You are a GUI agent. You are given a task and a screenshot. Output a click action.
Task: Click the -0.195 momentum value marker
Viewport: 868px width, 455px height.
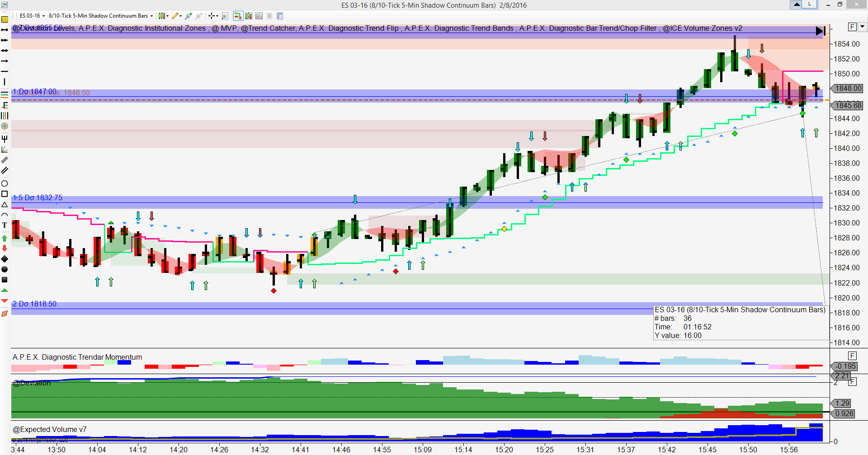point(844,366)
